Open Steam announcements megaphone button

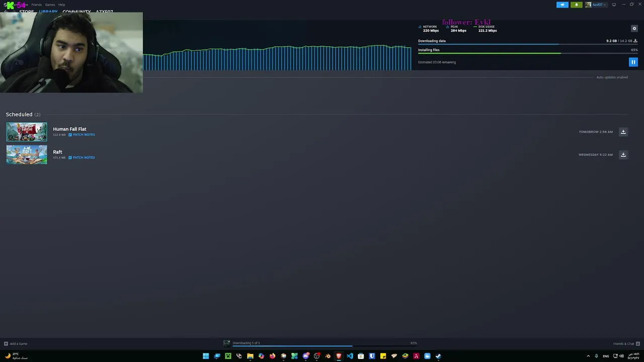(562, 5)
